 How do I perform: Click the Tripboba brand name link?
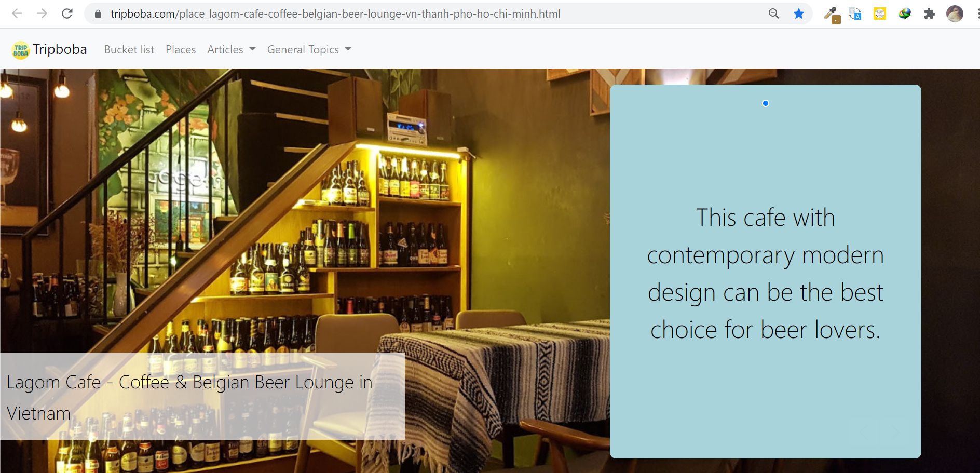(60, 49)
